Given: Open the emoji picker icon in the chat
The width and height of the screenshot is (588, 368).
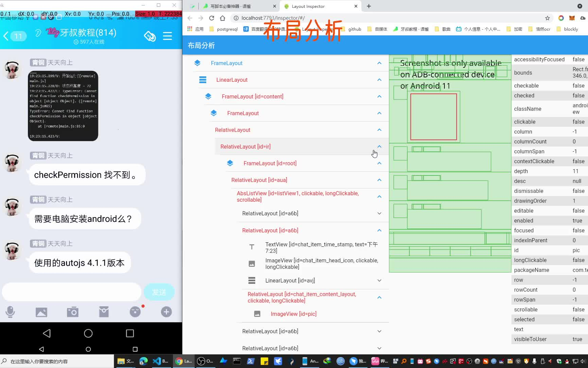Looking at the screenshot, I should click(x=135, y=312).
